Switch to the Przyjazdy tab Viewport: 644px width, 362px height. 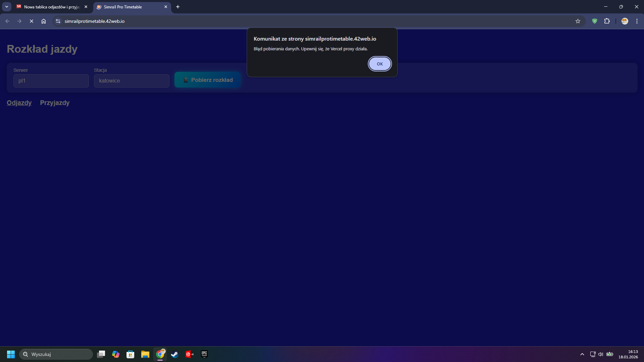[x=55, y=103]
